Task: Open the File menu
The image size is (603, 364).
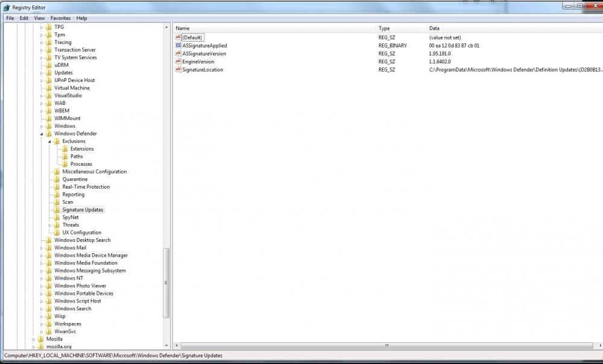Action: pyautogui.click(x=10, y=18)
